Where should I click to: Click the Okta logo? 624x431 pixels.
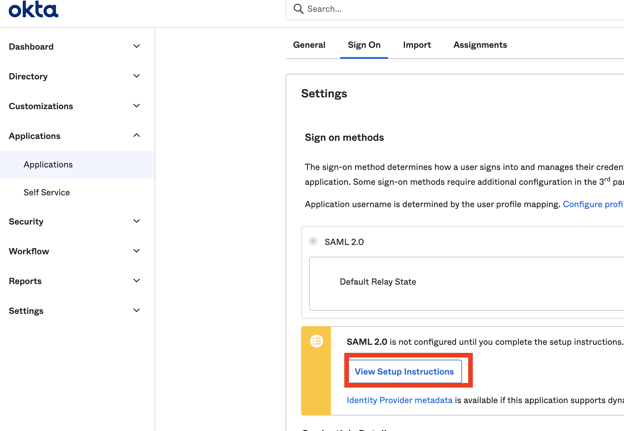pyautogui.click(x=33, y=9)
